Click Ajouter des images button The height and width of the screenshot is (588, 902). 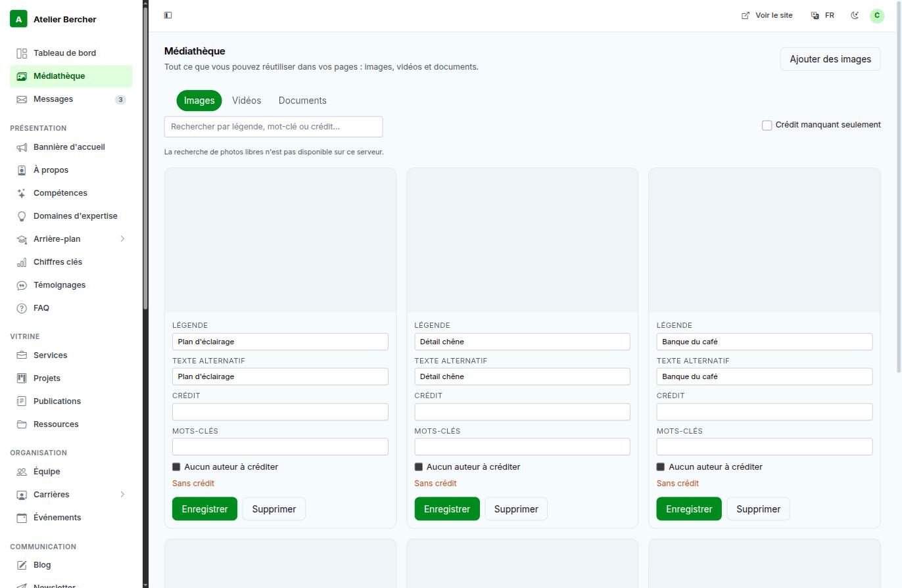pos(830,59)
